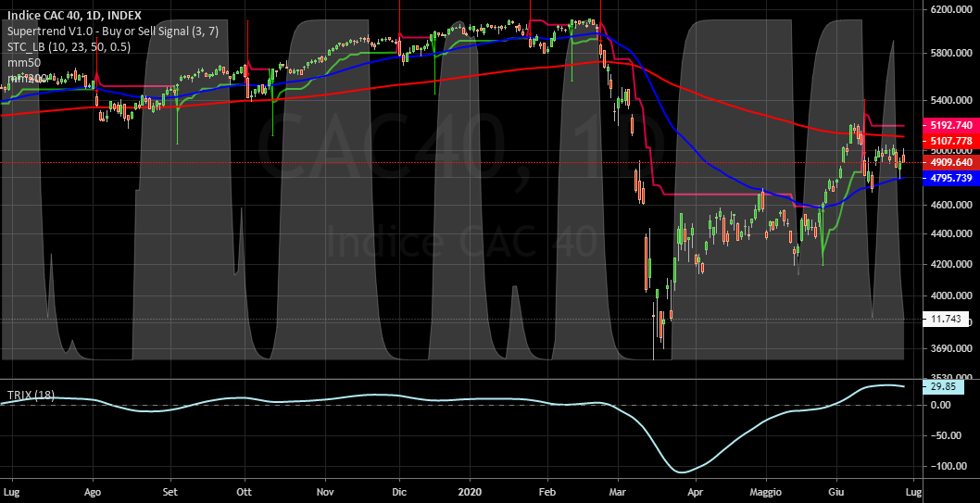Click the 0.00 TRIX scale label
The height and width of the screenshot is (503, 980).
tap(940, 405)
